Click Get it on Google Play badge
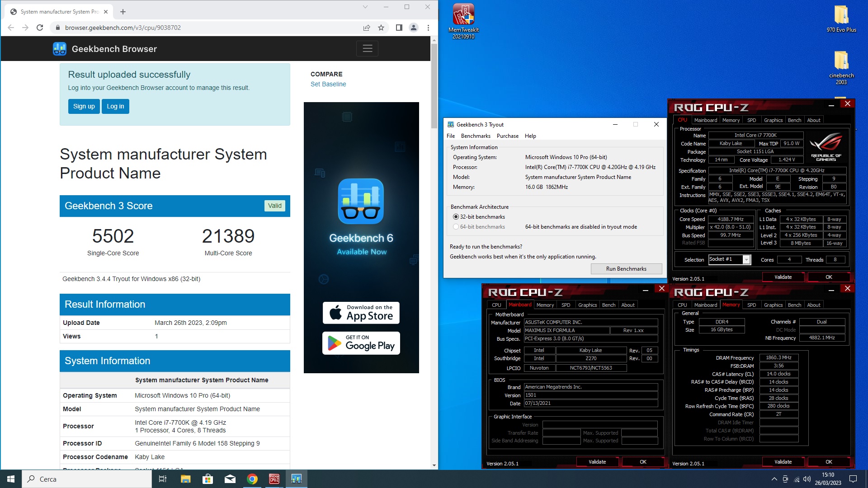The height and width of the screenshot is (488, 868). pyautogui.click(x=361, y=343)
